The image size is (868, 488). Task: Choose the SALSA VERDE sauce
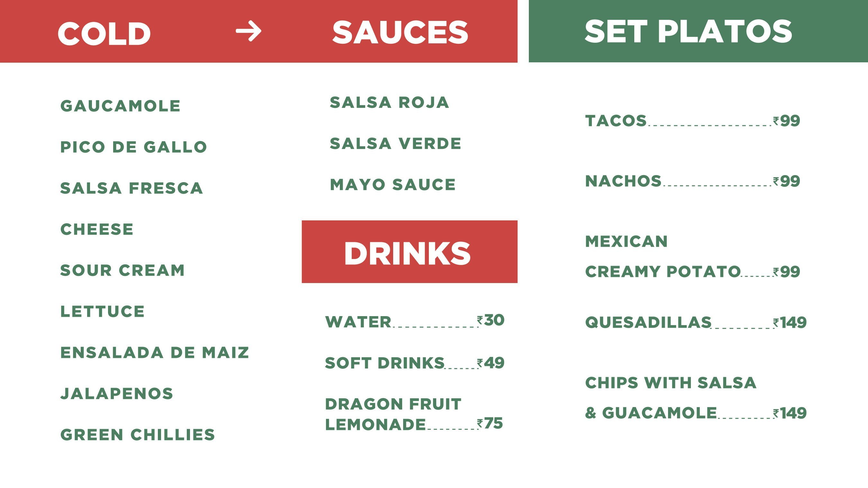click(395, 144)
